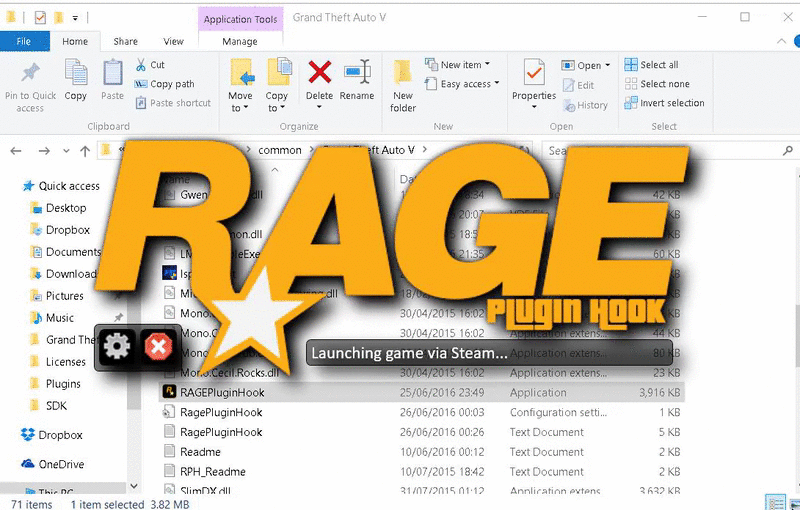This screenshot has width=800, height=510.
Task: Click Application Tools contextual tab
Action: coord(240,19)
